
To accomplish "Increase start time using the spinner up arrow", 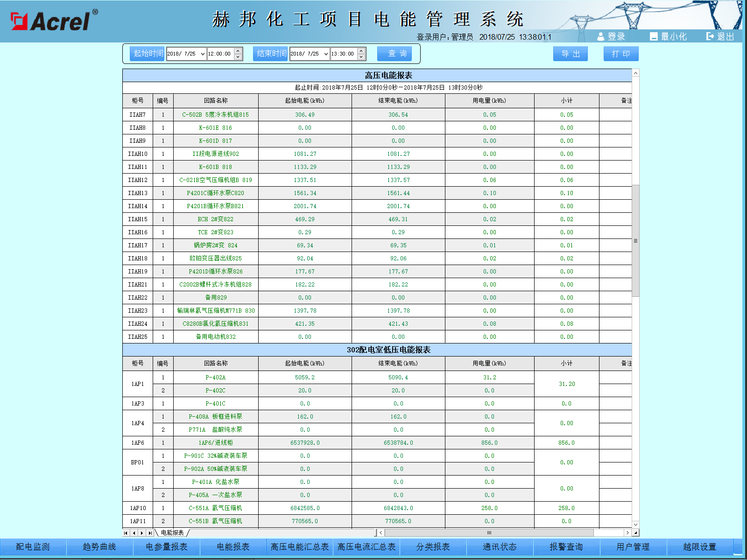I will click(237, 51).
